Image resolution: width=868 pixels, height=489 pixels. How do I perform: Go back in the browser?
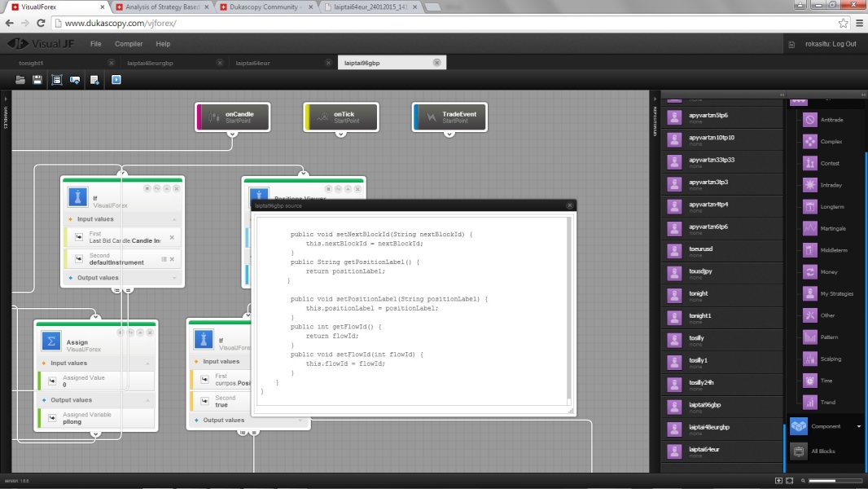10,24
